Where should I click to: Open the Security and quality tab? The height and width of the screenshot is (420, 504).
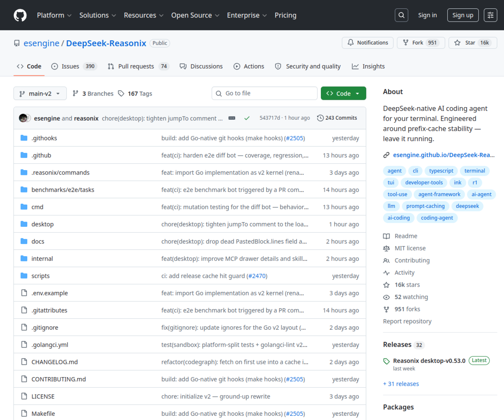308,66
